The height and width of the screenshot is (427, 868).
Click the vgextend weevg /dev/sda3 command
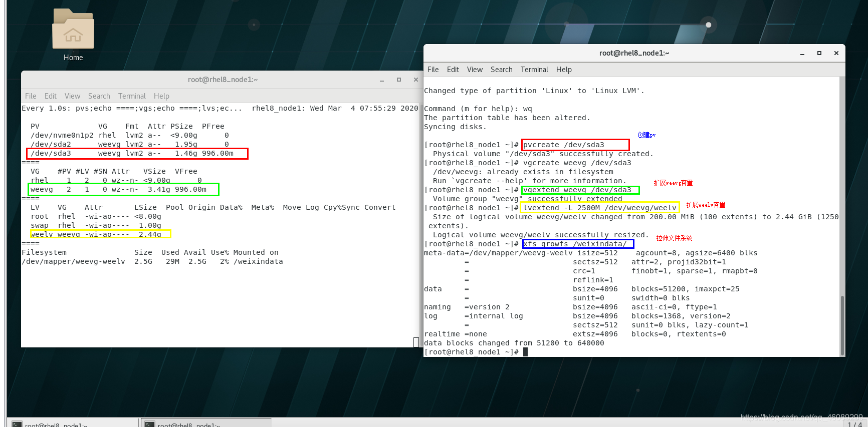pyautogui.click(x=577, y=190)
